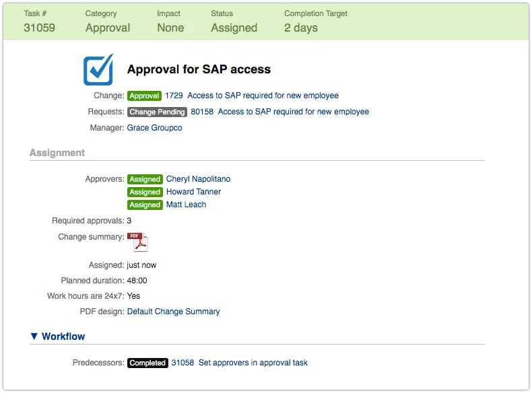The width and height of the screenshot is (532, 393).
Task: Open manager Grace Groupco link
Action: 154,128
